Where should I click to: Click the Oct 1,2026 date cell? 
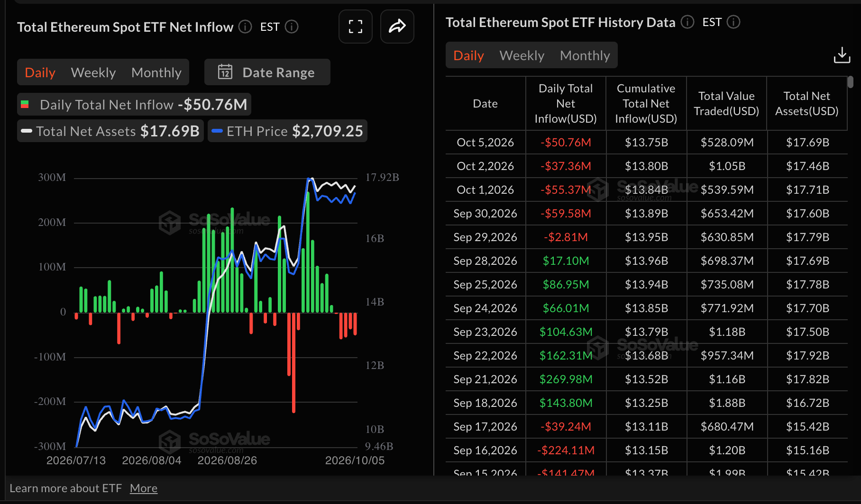click(485, 189)
